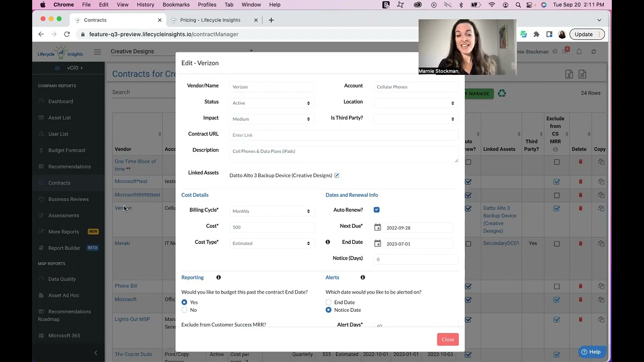Click the green recycle icon

coord(502,93)
